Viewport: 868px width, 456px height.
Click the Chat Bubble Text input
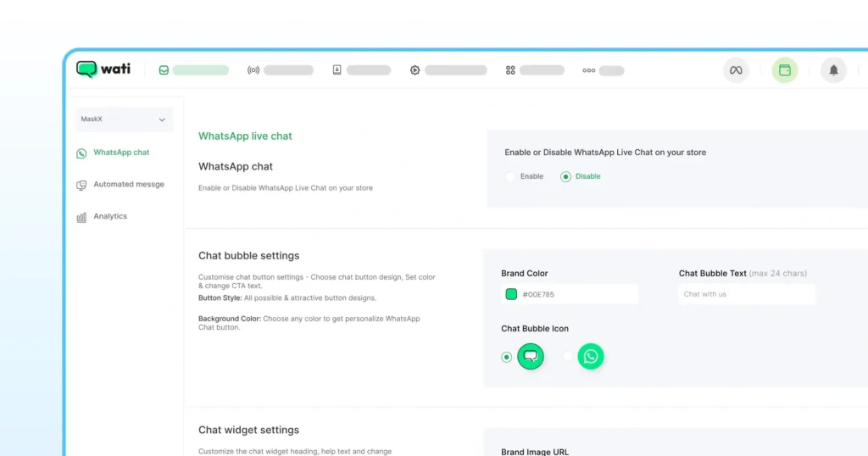point(747,294)
